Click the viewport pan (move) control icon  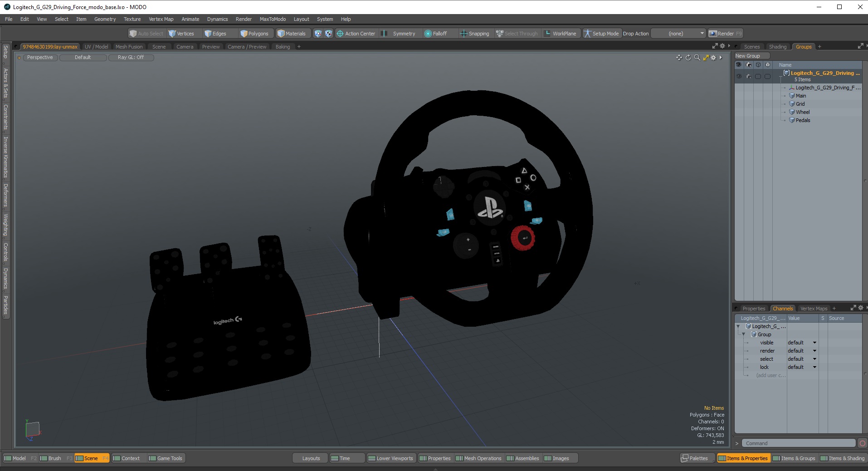click(679, 58)
